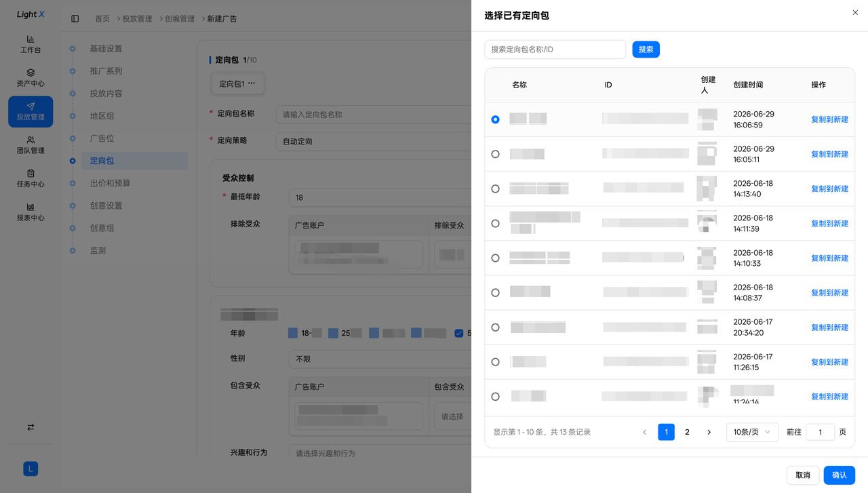Click 复制到新建 for 20:34:20 row
This screenshot has width=868, height=493.
click(x=829, y=327)
